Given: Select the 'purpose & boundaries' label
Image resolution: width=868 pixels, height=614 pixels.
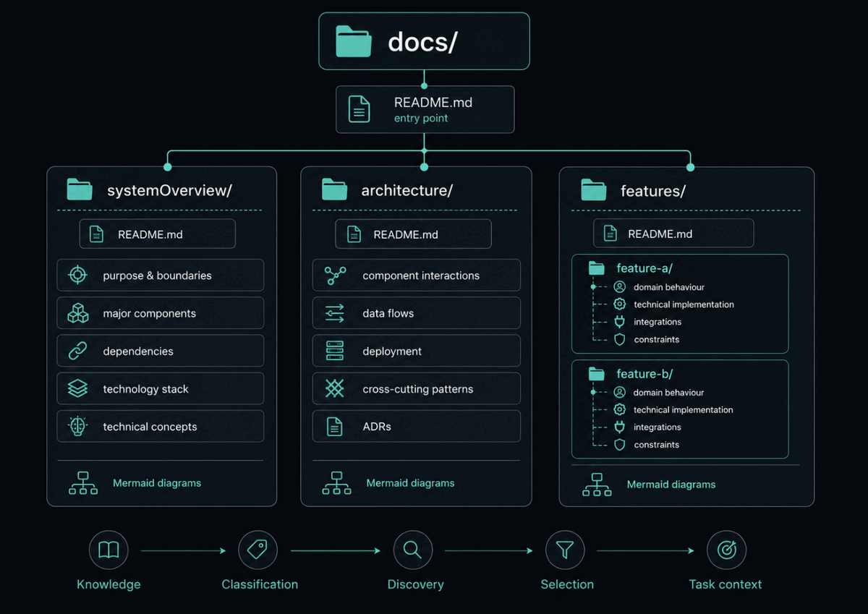Looking at the screenshot, I should [x=158, y=276].
